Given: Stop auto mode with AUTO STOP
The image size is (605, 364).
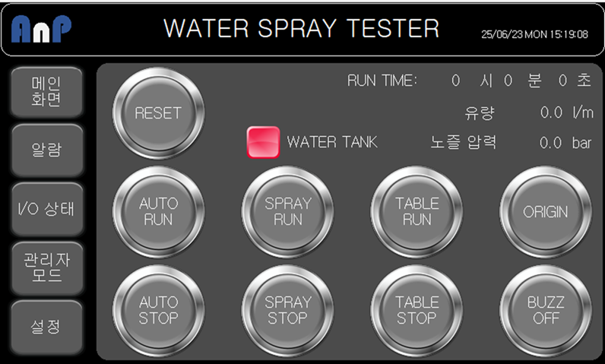Looking at the screenshot, I should point(158,310).
